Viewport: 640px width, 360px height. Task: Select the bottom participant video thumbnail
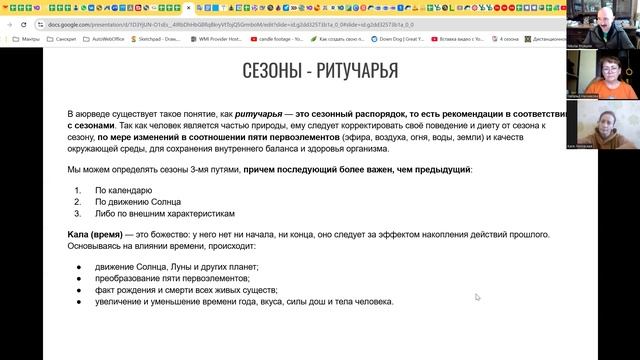coord(603,124)
